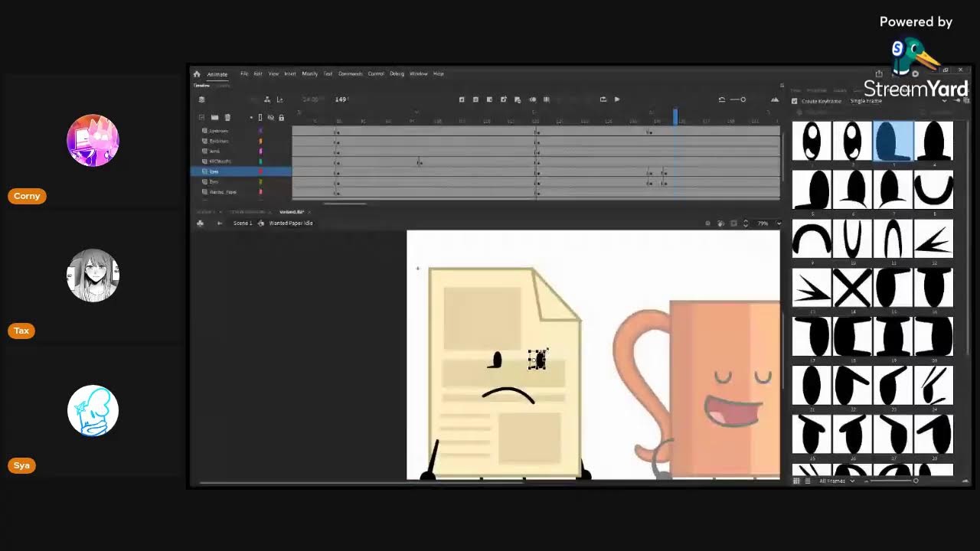The height and width of the screenshot is (551, 980).
Task: Click Corny's participant avatar
Action: tap(93, 141)
